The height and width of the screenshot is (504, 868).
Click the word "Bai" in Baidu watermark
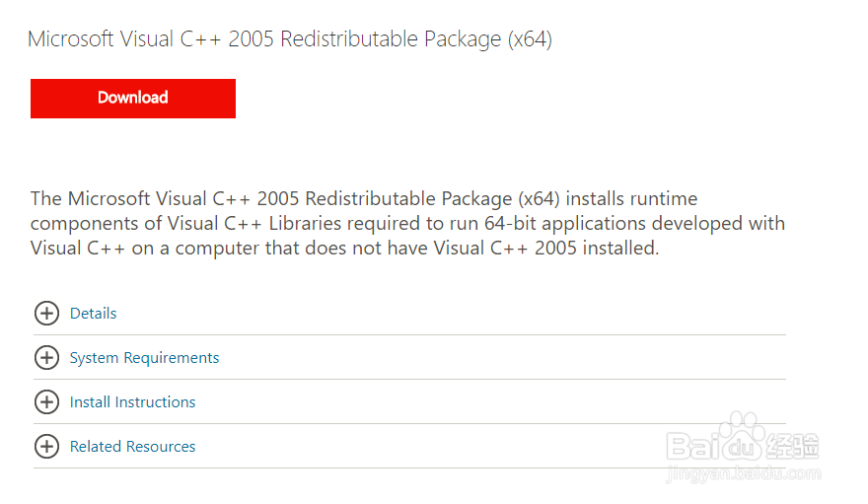(x=690, y=446)
